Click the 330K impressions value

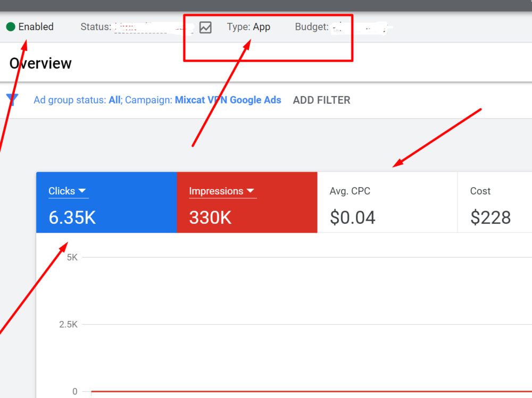point(210,217)
